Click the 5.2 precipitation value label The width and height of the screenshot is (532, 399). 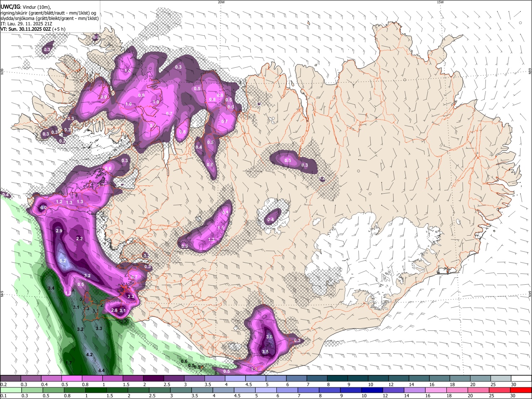[x=63, y=261]
